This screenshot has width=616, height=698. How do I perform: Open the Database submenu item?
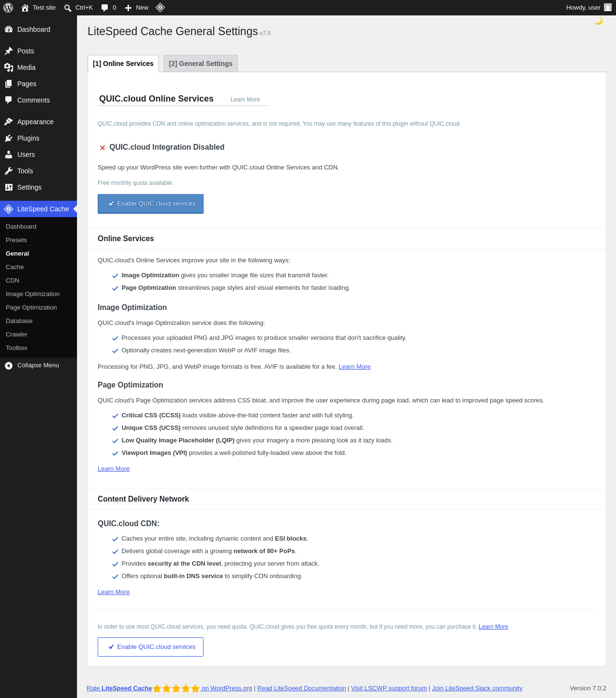19,321
